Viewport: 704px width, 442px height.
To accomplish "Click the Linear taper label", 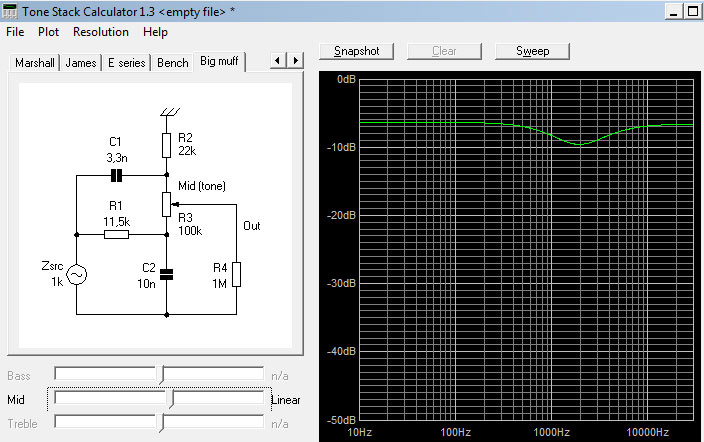I will click(x=286, y=400).
